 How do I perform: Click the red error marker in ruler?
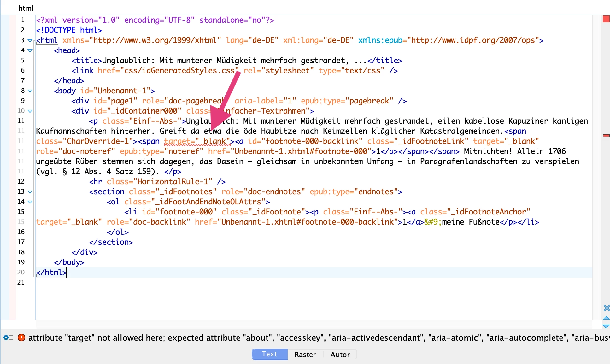point(606,136)
